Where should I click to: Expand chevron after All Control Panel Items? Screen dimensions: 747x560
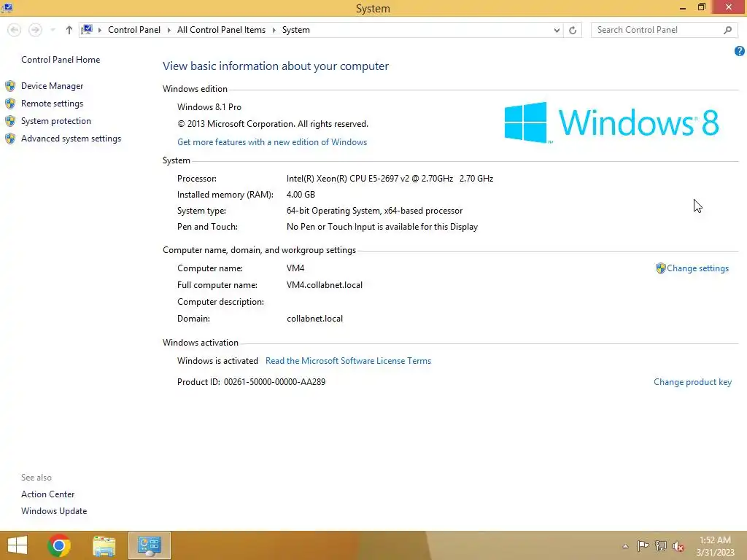coord(274,30)
